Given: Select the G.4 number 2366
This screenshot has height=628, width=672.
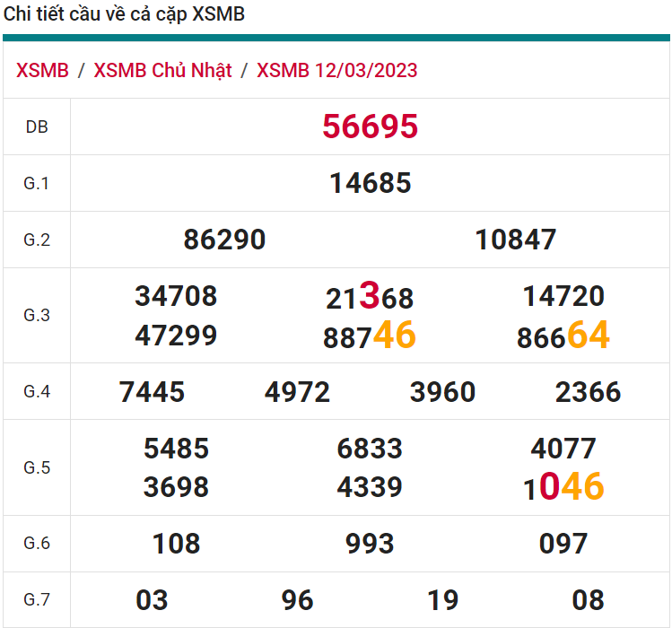Looking at the screenshot, I should pos(588,392).
